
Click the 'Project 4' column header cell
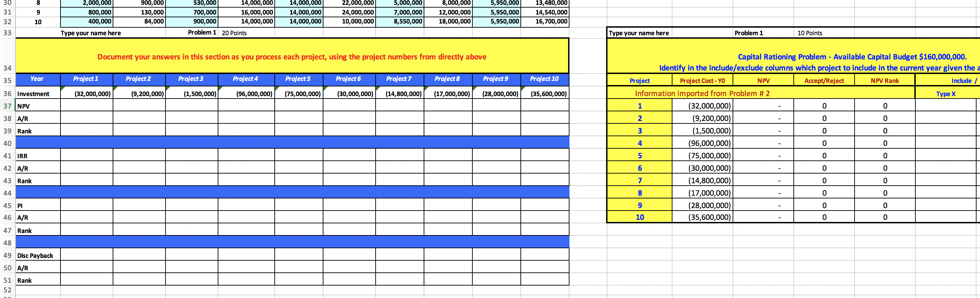[x=246, y=80]
